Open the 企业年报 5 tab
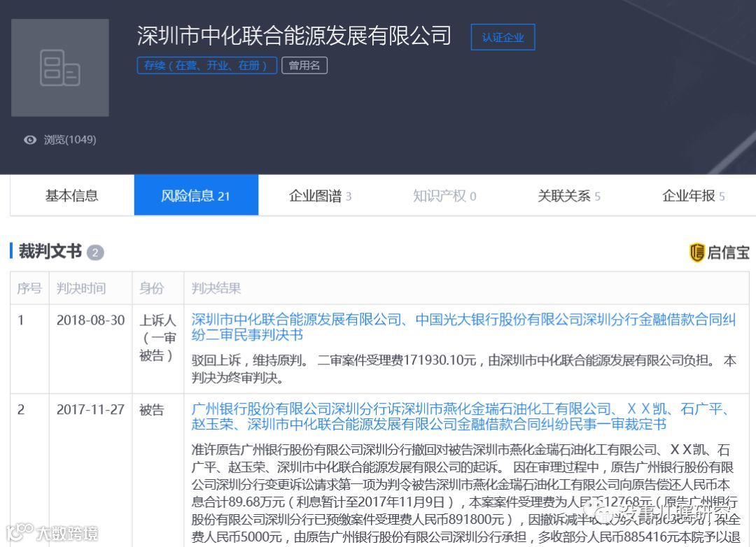The width and height of the screenshot is (756, 547). (x=693, y=196)
